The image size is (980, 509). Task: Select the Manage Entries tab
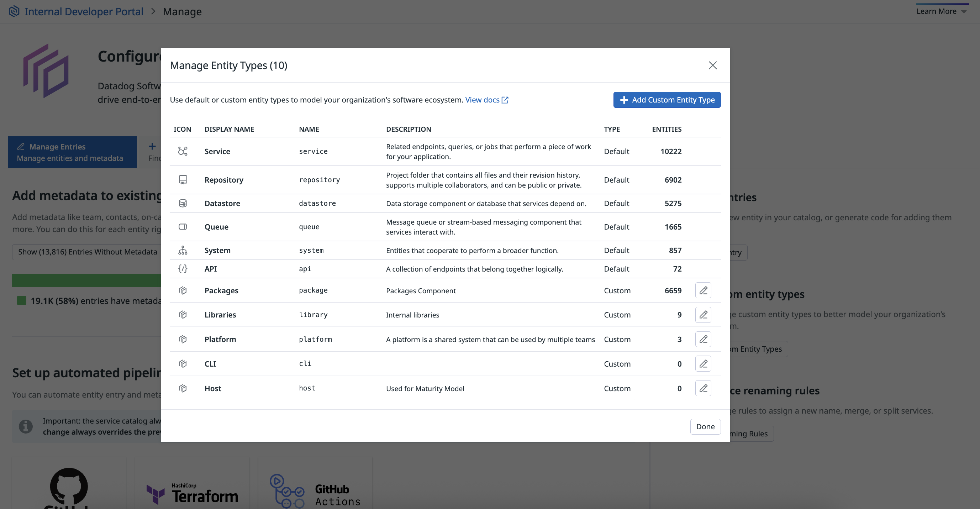(72, 152)
